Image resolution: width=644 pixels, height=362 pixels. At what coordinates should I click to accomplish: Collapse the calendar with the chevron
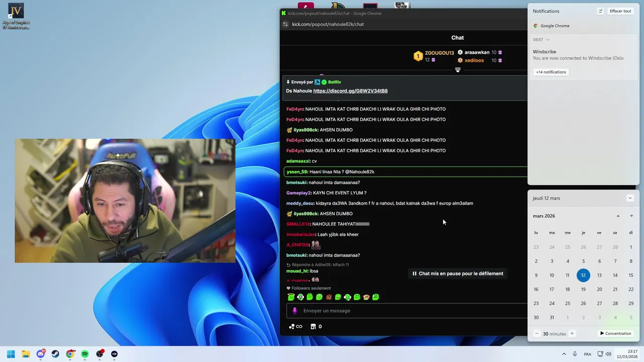[x=630, y=198]
